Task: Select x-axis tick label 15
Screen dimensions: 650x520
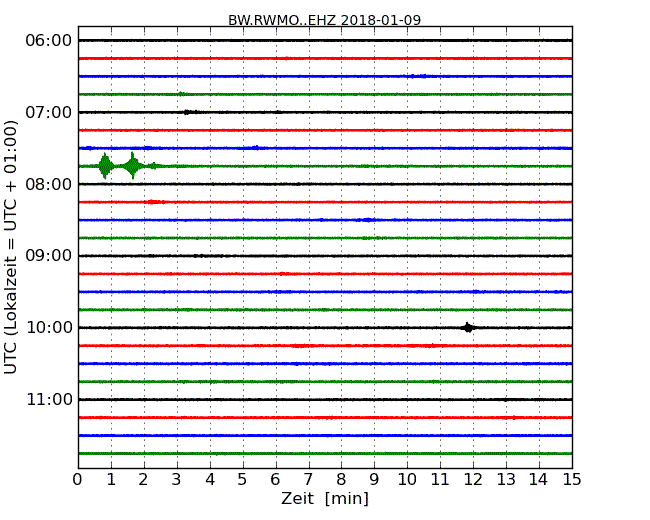Action: click(572, 480)
